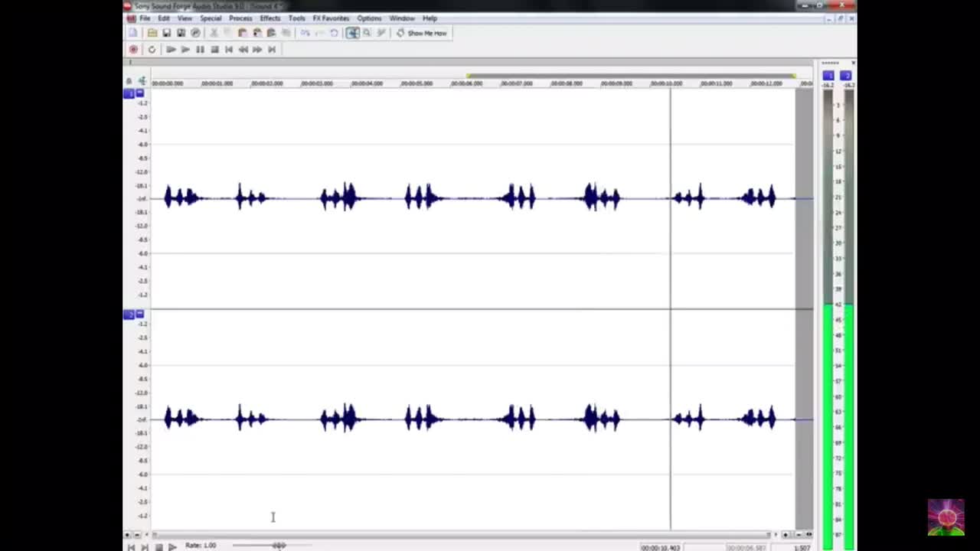Click the Undo toolbar icon
Image resolution: width=980 pixels, height=551 pixels.
(305, 33)
